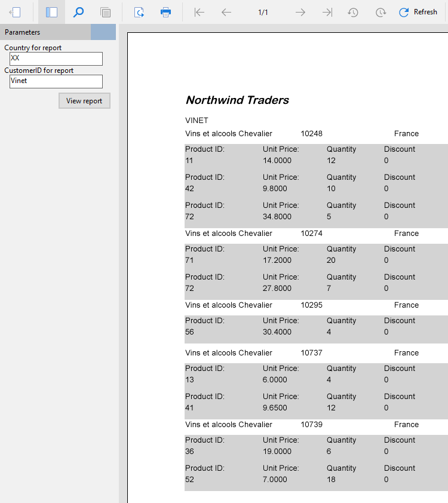The width and height of the screenshot is (448, 503).
Task: Print the report with printer icon
Action: [165, 12]
